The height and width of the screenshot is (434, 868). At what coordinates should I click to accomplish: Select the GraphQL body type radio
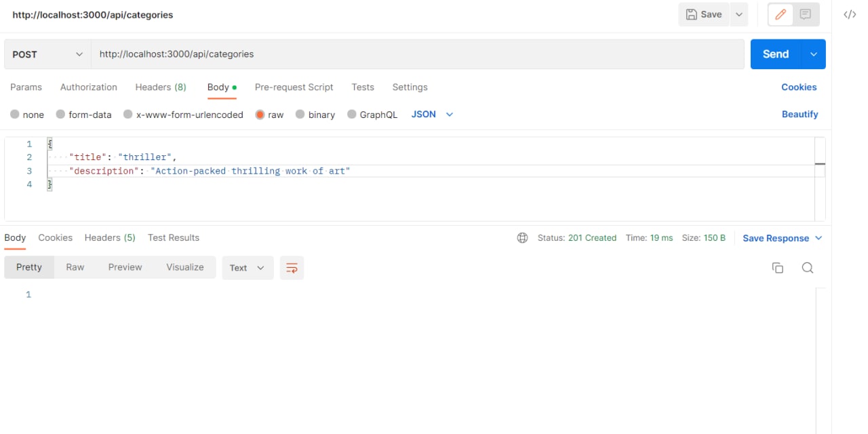[x=352, y=115]
